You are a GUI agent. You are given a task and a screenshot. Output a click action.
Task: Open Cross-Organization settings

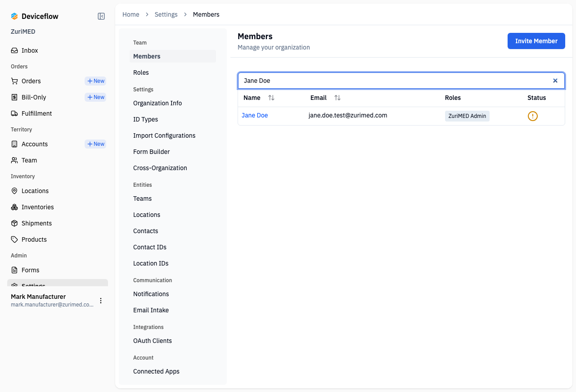click(173, 168)
